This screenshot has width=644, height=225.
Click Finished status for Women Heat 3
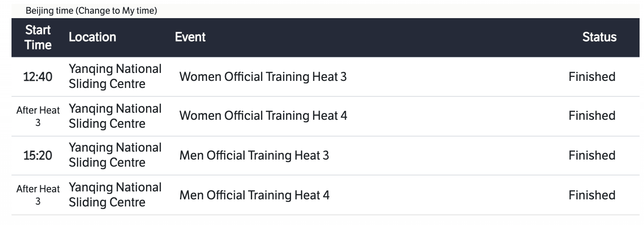pos(592,77)
